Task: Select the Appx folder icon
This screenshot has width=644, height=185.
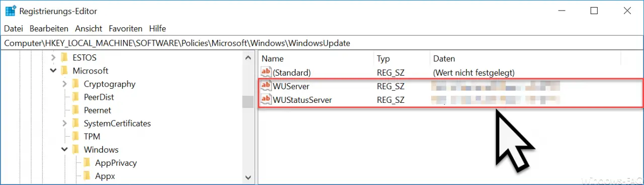Action: coord(87,175)
